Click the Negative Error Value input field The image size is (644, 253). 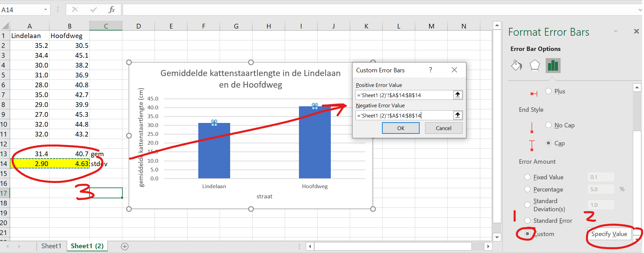[404, 115]
